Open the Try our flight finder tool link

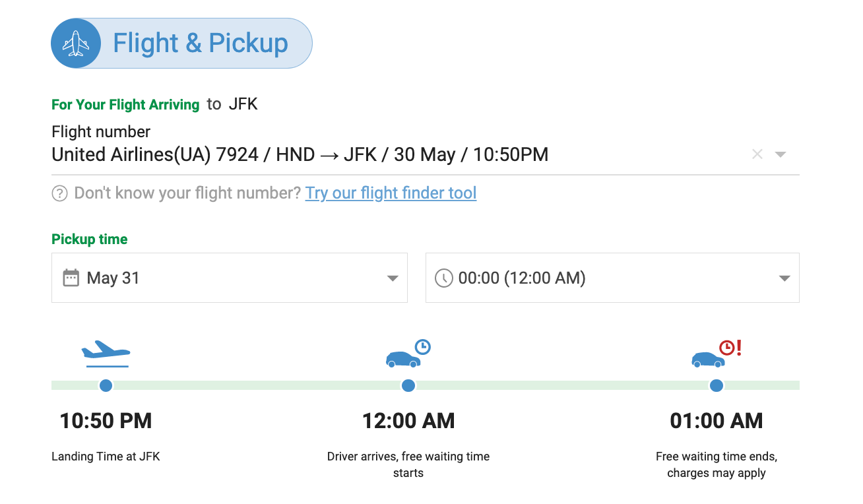391,193
